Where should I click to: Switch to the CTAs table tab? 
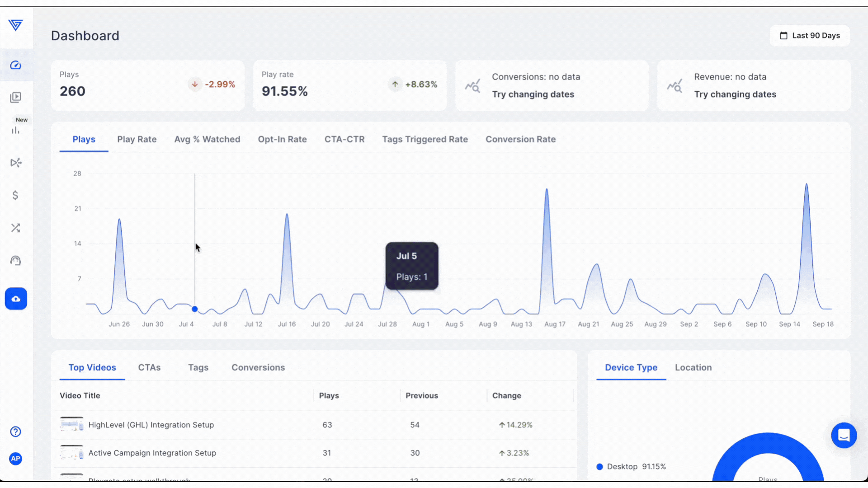[149, 367]
